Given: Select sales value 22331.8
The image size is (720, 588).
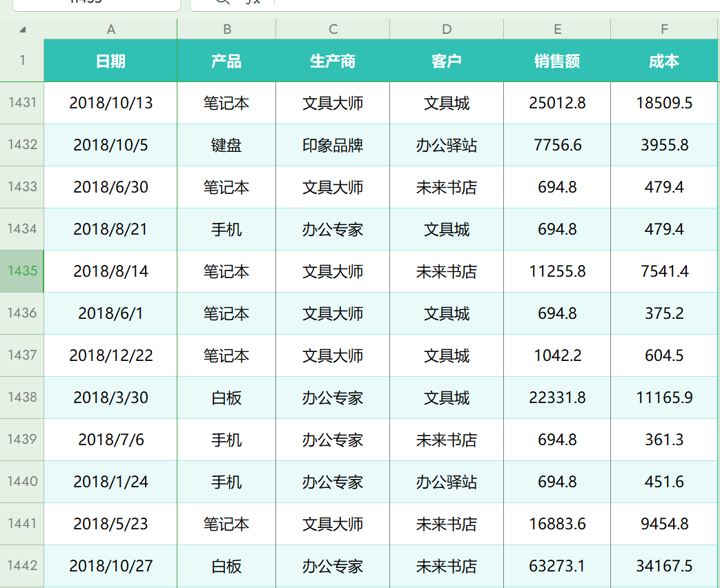Looking at the screenshot, I should coord(558,398).
